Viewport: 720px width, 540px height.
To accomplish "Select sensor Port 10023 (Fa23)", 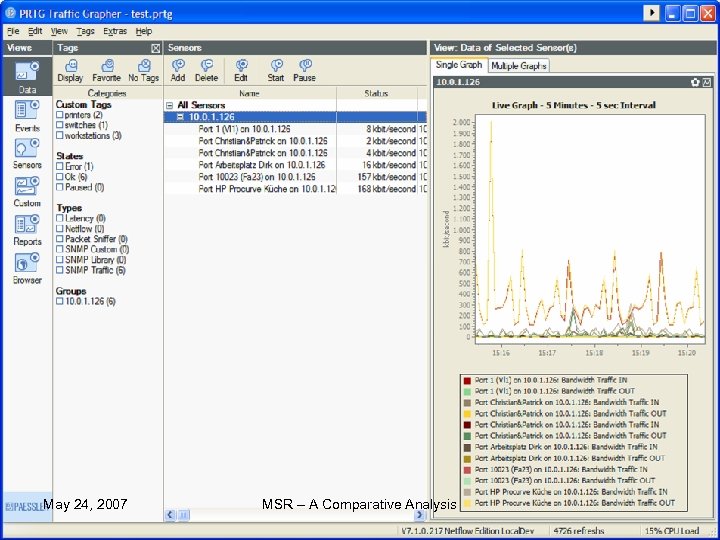I will click(x=257, y=177).
